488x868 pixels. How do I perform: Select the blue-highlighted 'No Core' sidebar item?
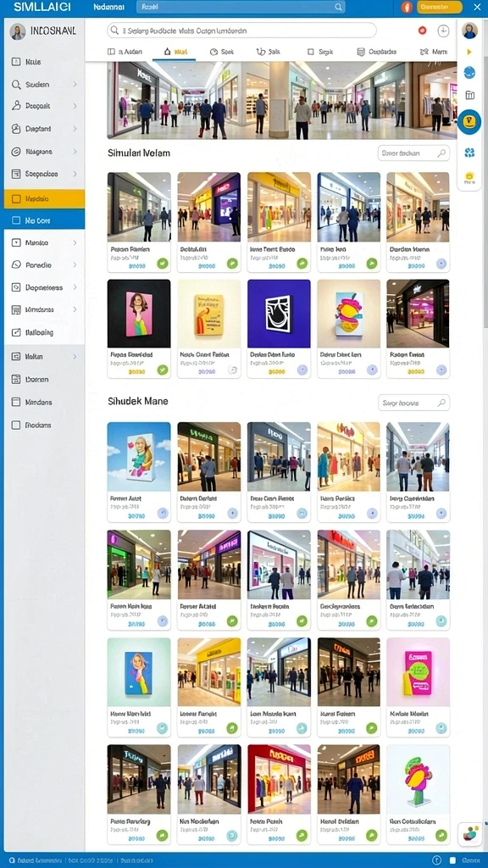click(x=44, y=220)
